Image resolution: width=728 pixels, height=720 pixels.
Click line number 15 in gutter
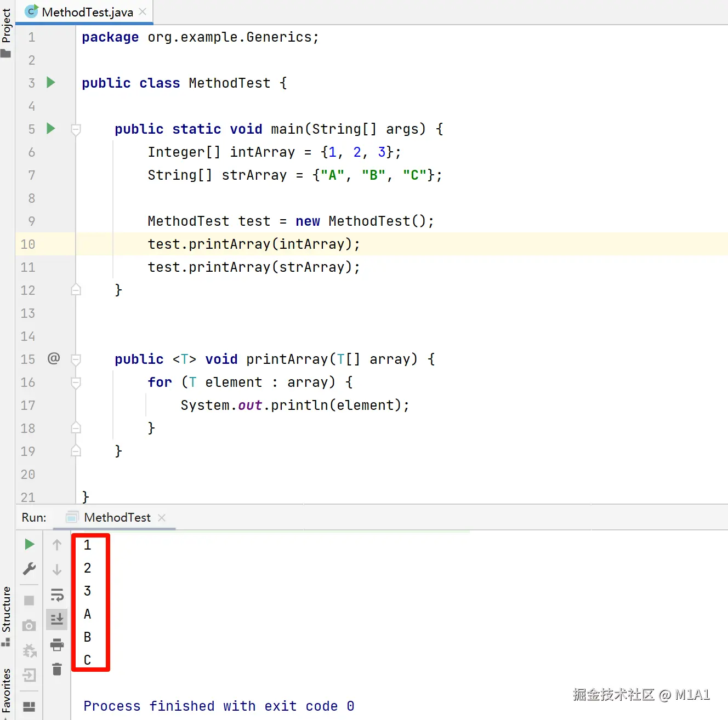[x=28, y=359]
